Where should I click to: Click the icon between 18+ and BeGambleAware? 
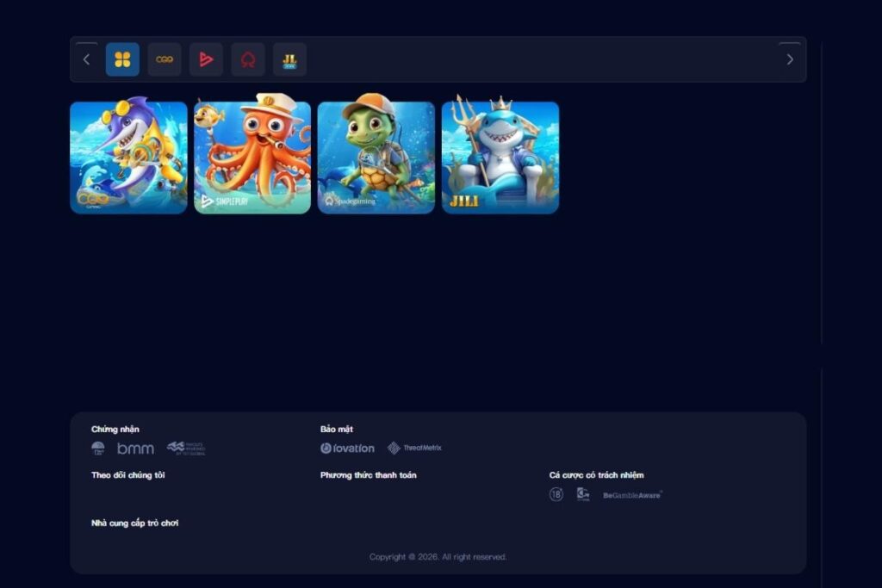click(x=583, y=494)
